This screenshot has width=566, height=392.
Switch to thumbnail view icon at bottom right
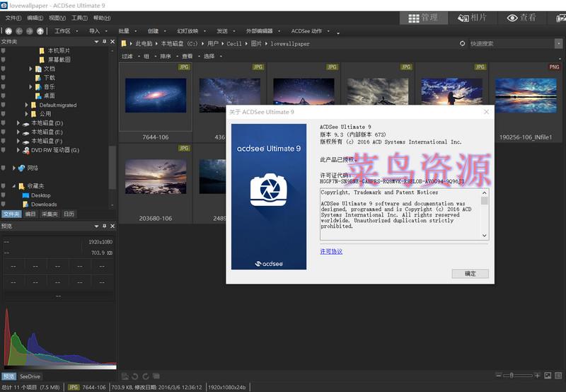tap(548, 376)
